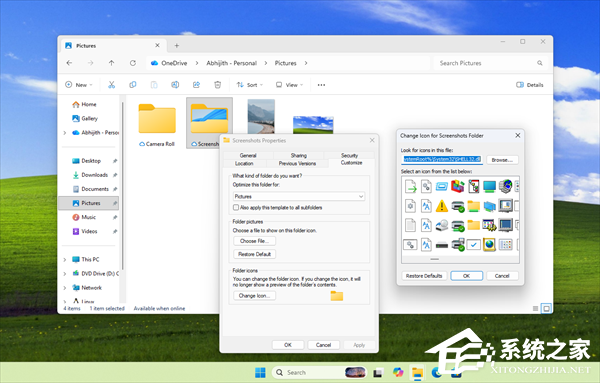Image resolution: width=600 pixels, height=383 pixels.
Task: Switch to details list view in status bar
Action: pos(535,308)
